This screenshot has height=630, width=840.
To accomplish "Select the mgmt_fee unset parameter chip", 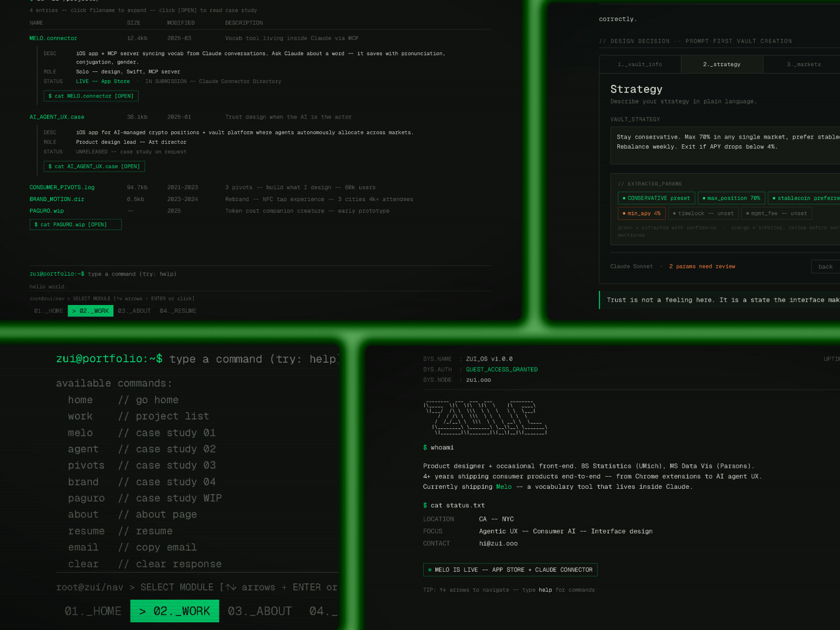I will pos(776,214).
